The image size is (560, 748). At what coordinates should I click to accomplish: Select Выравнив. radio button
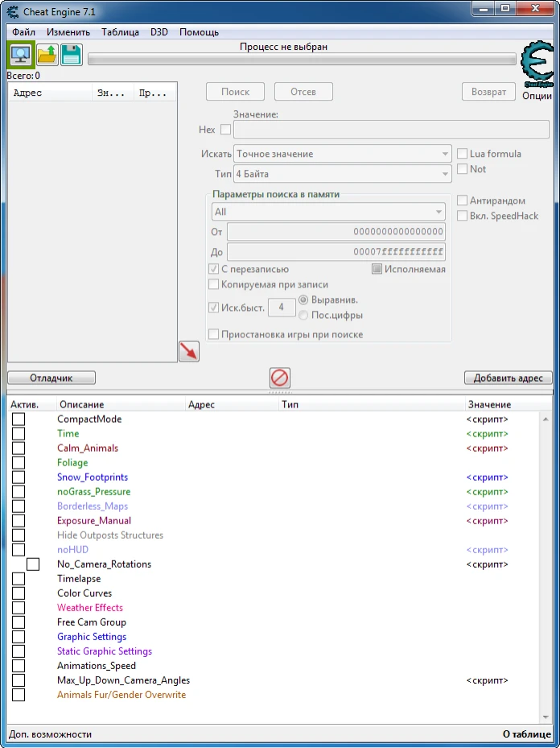(x=303, y=300)
